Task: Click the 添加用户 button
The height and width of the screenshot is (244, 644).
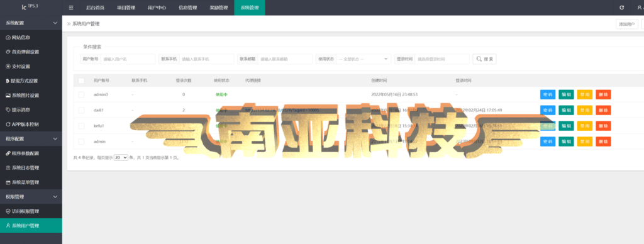Action: pos(627,25)
